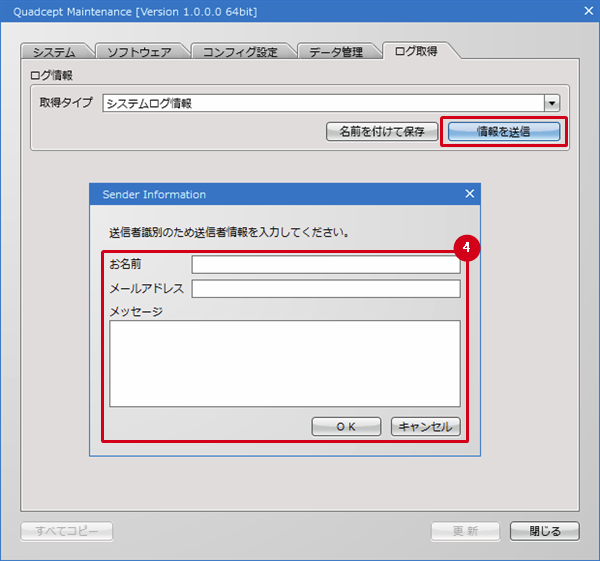Switch to the システム tab
Screen dimensions: 600x561
click(x=54, y=51)
